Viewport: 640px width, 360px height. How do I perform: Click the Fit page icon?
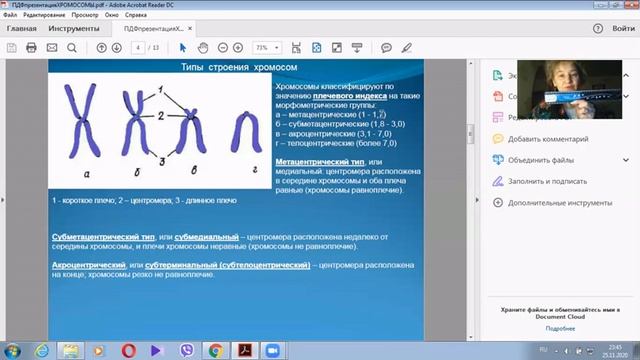(x=316, y=48)
